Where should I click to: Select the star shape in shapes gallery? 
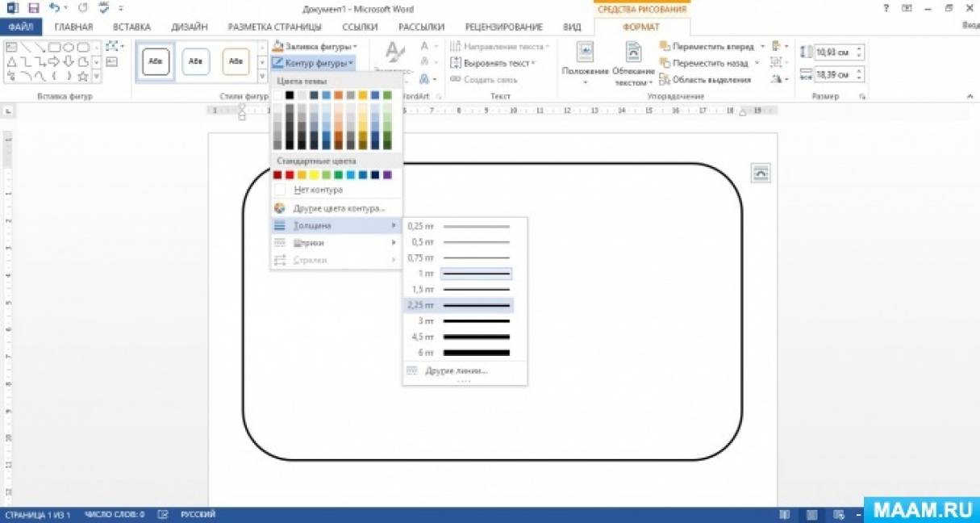(82, 77)
